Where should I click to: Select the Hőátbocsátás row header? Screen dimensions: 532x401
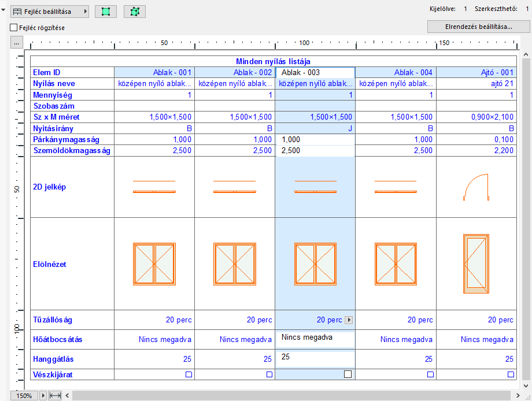(72, 340)
